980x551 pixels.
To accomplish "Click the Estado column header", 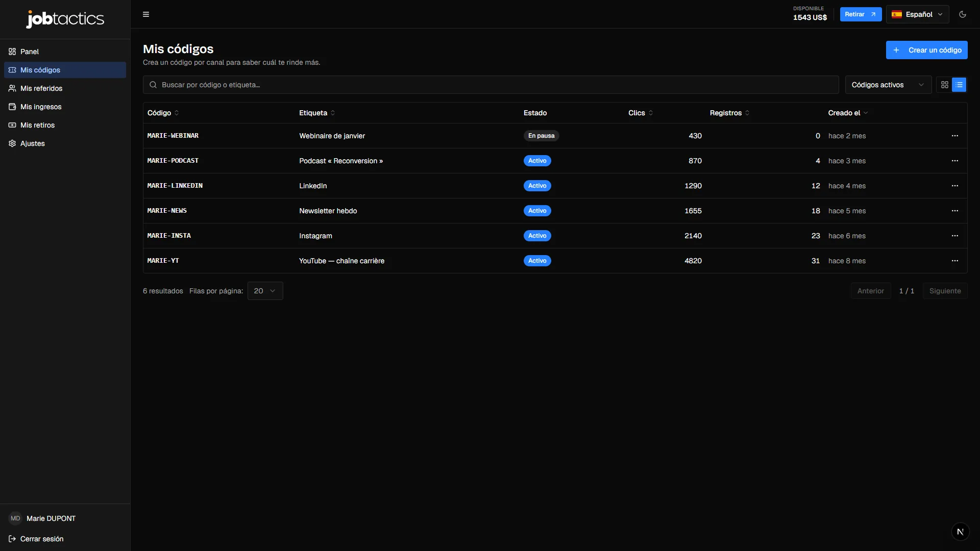I will (535, 113).
